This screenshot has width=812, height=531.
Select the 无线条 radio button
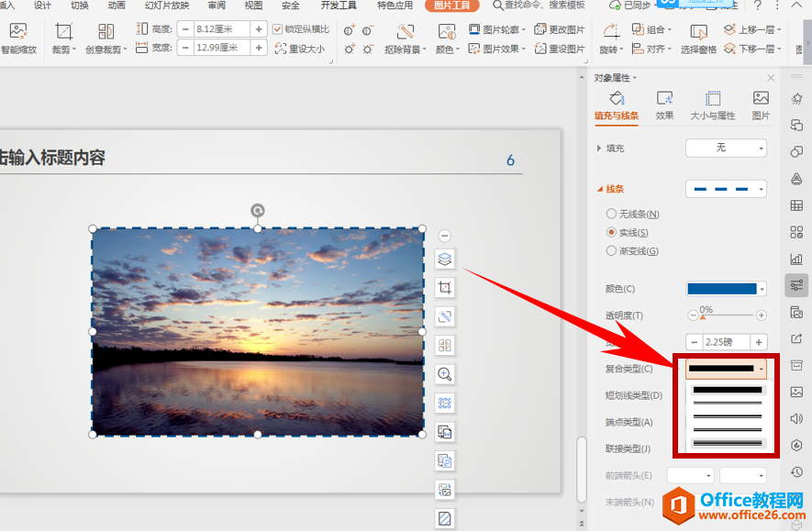pos(611,214)
